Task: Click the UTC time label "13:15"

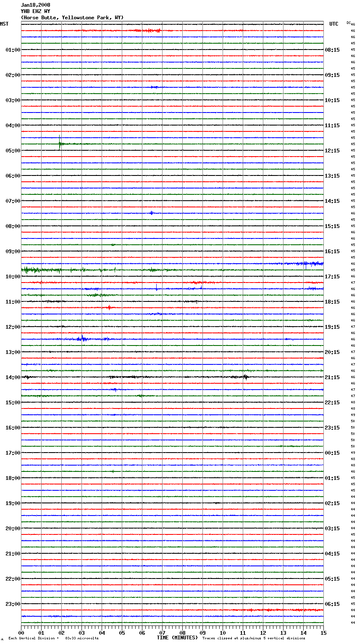Action: [x=332, y=176]
